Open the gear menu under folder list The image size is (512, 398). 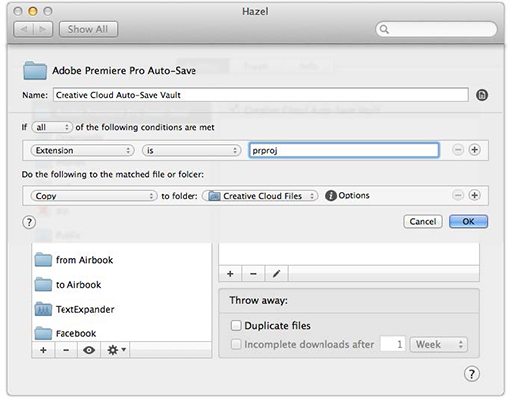click(116, 350)
